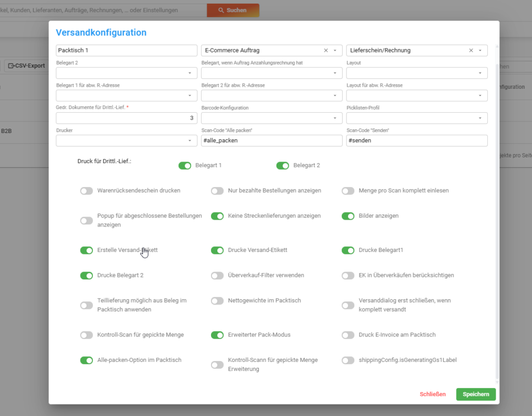
Task: Enable Kontroll-Scann für gepickte Menge Erweiterung
Action: click(217, 365)
